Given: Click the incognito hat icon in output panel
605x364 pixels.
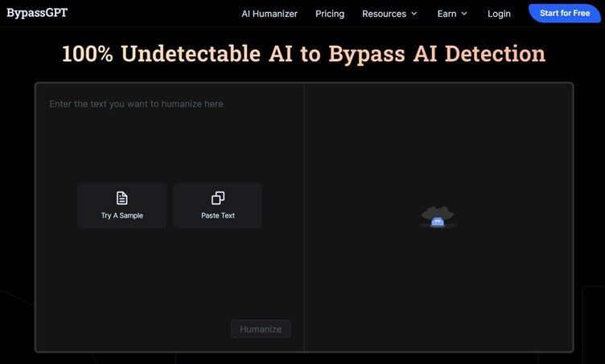Looking at the screenshot, I should click(x=438, y=217).
